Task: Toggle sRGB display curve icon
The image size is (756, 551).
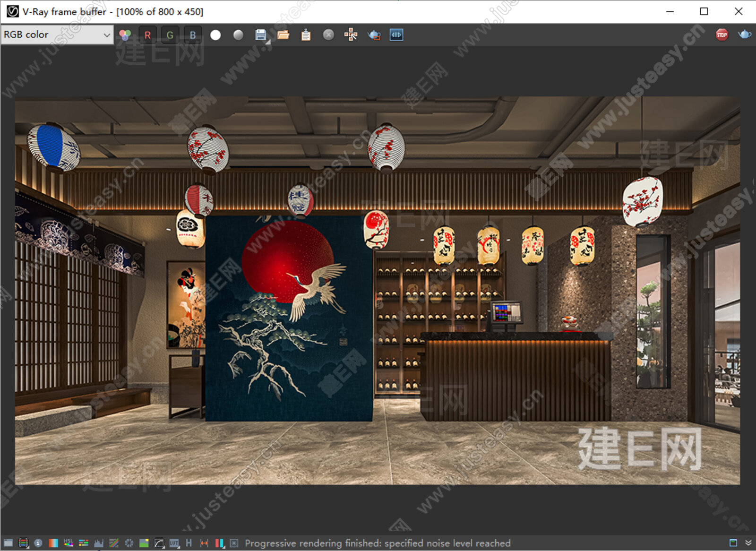Action: (x=159, y=543)
